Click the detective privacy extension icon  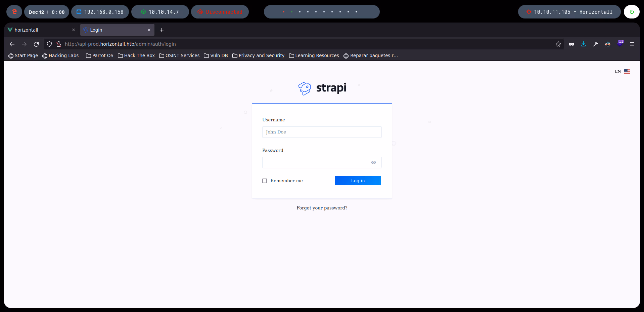coord(608,44)
